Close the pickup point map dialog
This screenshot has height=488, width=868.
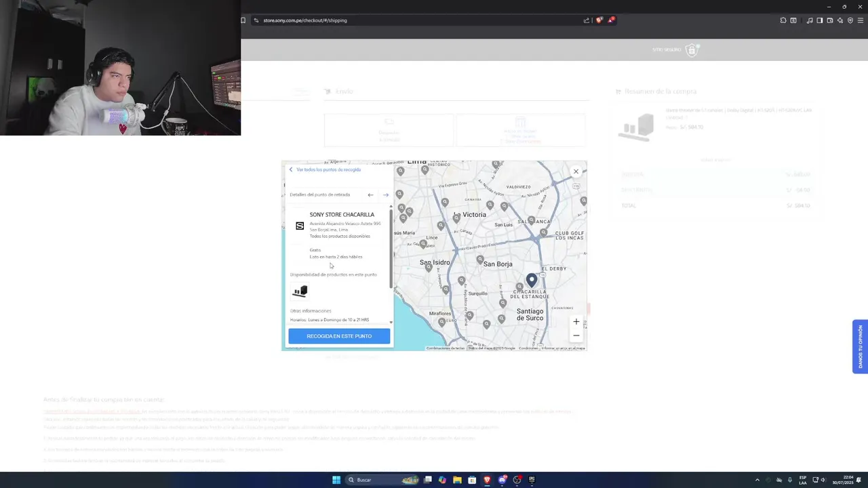pos(576,171)
